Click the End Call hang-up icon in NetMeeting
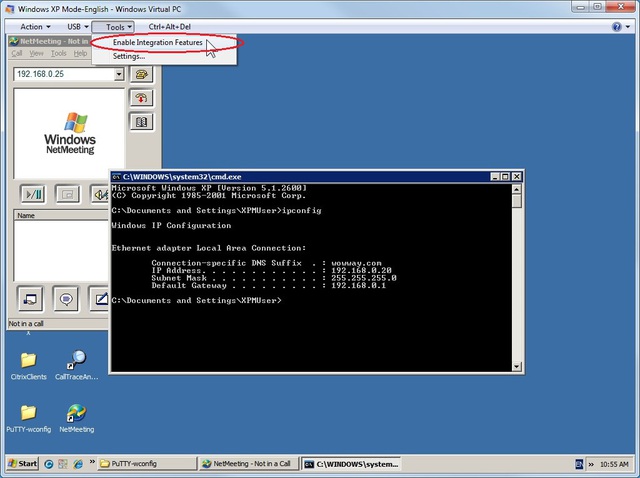 tap(141, 98)
